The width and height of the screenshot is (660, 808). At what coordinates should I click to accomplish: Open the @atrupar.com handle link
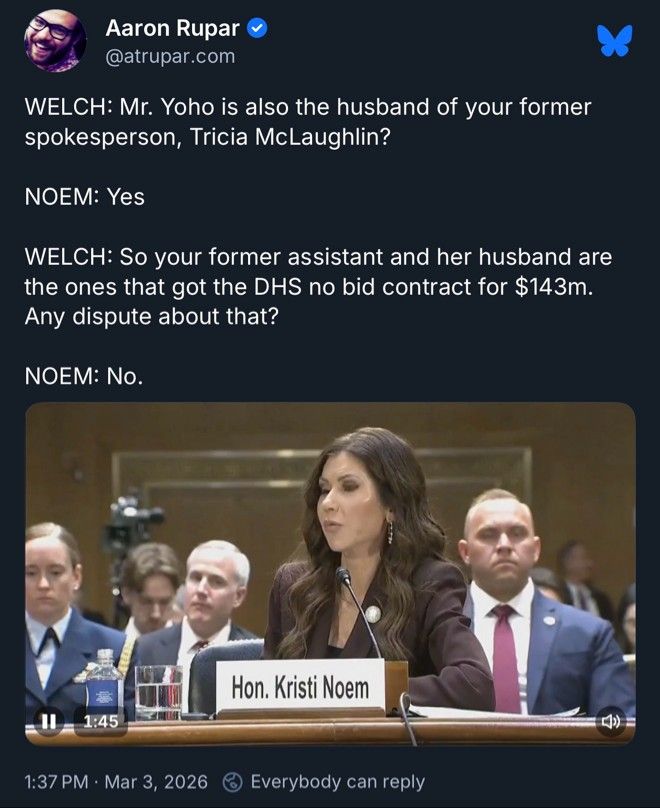(x=170, y=56)
